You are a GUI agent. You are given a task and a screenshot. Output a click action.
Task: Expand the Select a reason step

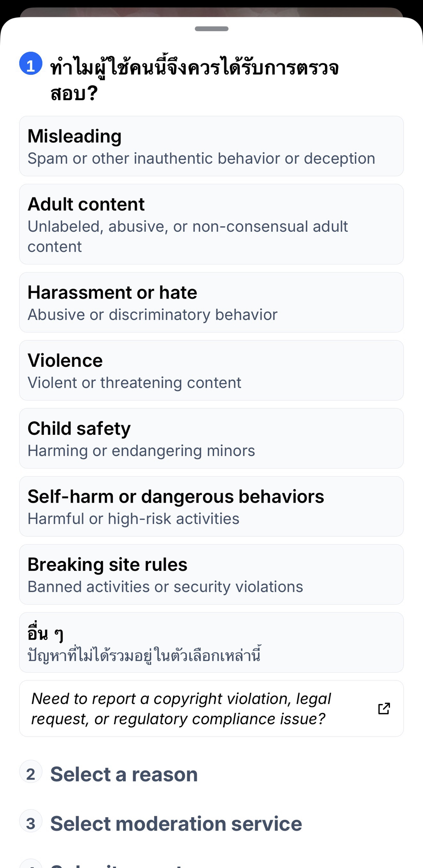[x=124, y=774]
